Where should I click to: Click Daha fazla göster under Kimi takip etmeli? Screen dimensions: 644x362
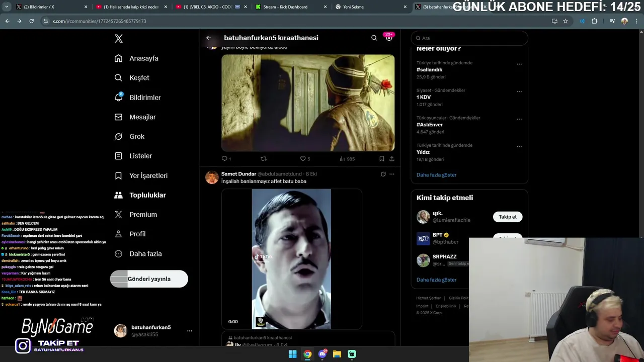pyautogui.click(x=436, y=280)
